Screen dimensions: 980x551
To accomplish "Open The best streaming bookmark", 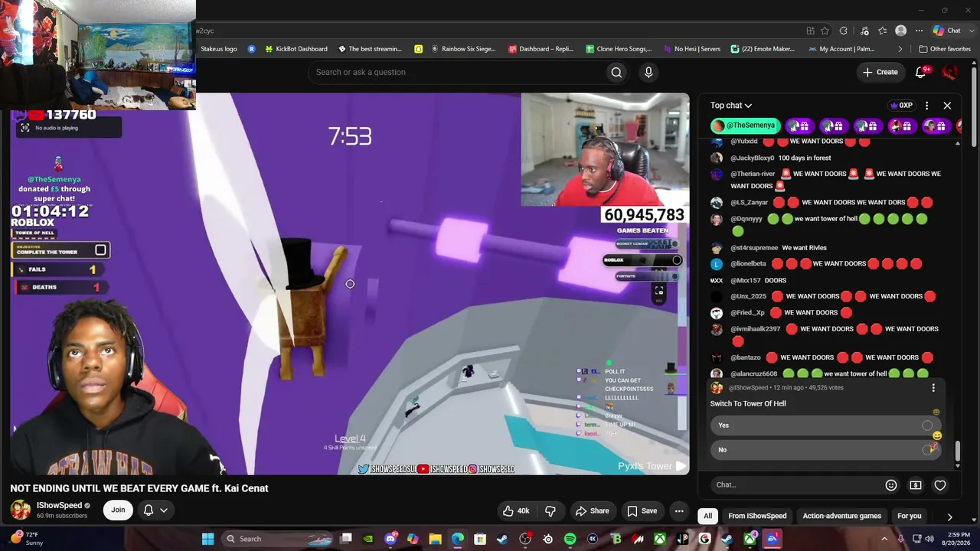I will coord(370,49).
